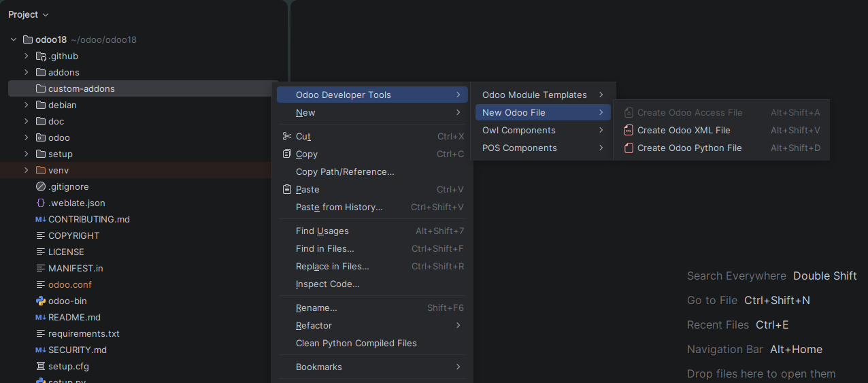Image resolution: width=868 pixels, height=383 pixels.
Task: Expand the venv folder chevron
Action: pyautogui.click(x=27, y=170)
